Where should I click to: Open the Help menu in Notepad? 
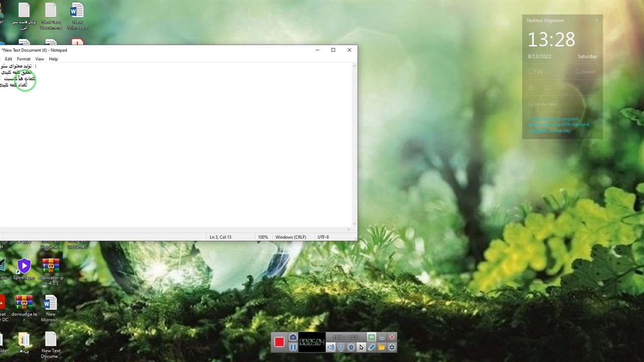click(53, 59)
